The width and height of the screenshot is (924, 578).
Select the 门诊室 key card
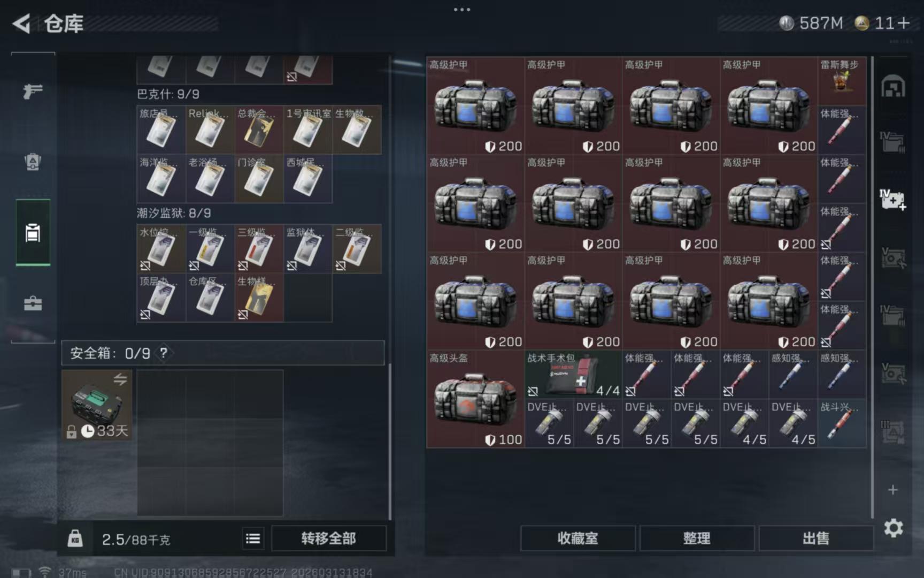(x=259, y=179)
